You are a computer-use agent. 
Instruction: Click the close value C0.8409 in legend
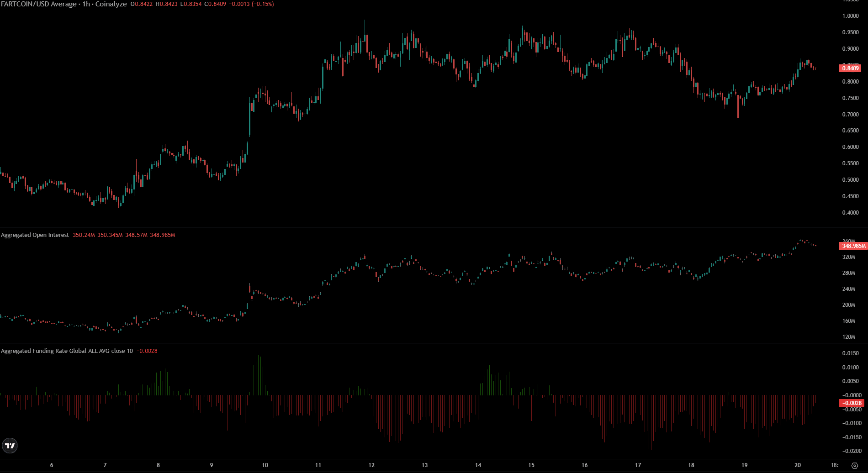point(215,4)
